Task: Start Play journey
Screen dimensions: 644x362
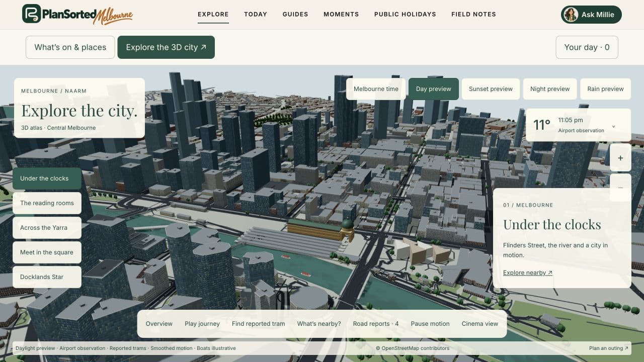Action: click(x=202, y=324)
